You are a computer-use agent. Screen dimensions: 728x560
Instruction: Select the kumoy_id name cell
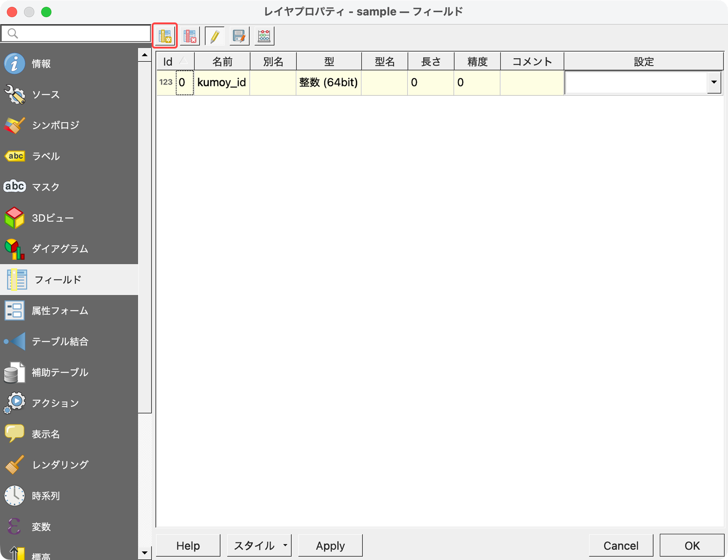point(222,82)
